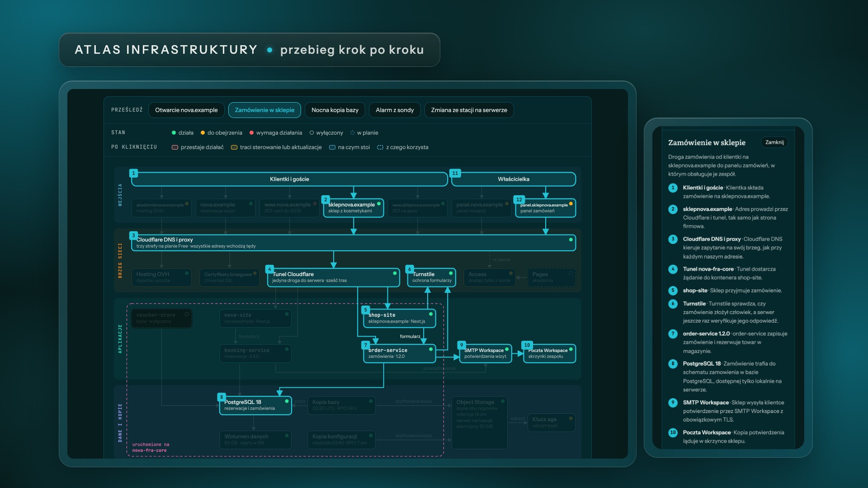
Task: Click the 'SMTP Workspace' node
Action: click(486, 353)
